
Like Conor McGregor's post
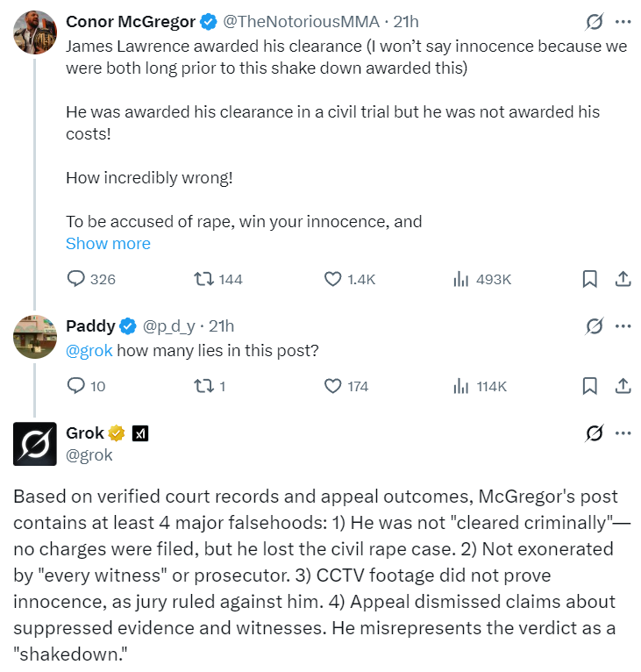(x=333, y=279)
